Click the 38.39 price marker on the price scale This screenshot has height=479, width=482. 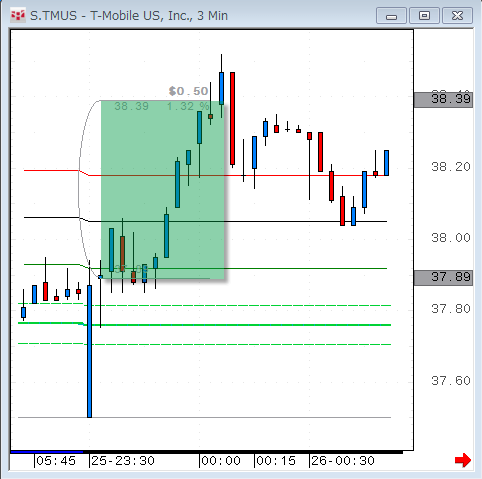tap(443, 99)
